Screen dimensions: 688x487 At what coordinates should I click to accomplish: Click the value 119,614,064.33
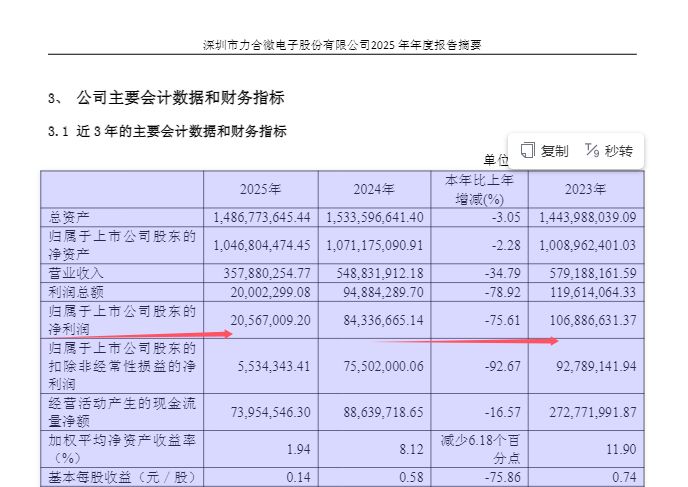pos(593,292)
